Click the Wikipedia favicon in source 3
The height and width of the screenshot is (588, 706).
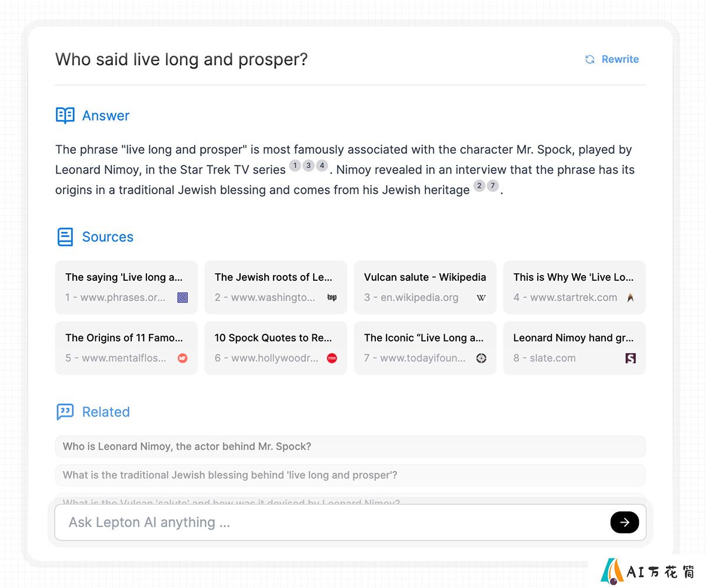coord(481,298)
